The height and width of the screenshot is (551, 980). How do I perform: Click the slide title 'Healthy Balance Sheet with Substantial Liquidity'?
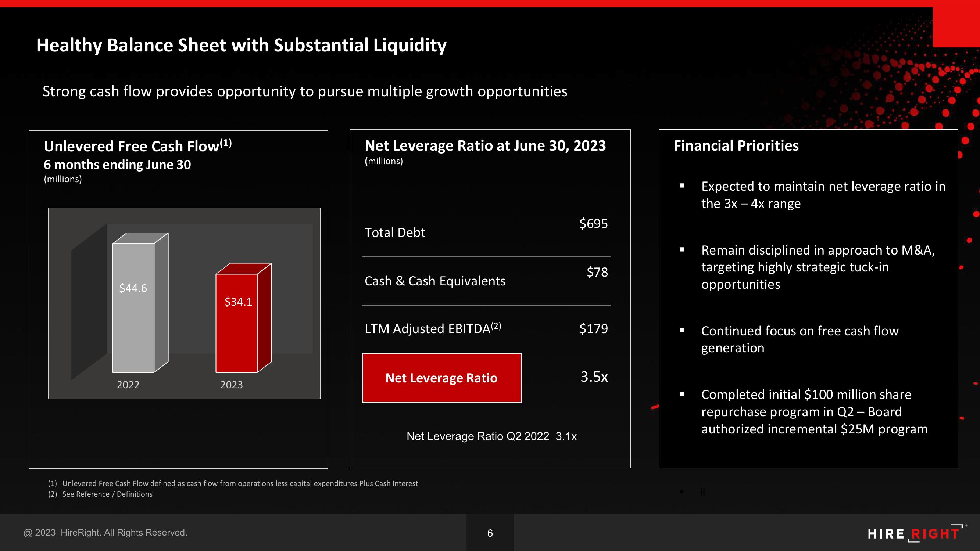[x=242, y=45]
